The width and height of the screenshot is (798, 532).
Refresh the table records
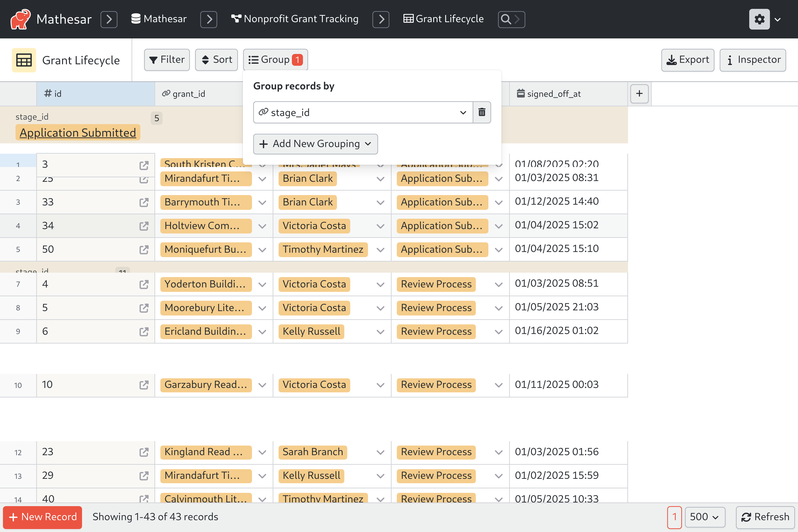tap(765, 517)
